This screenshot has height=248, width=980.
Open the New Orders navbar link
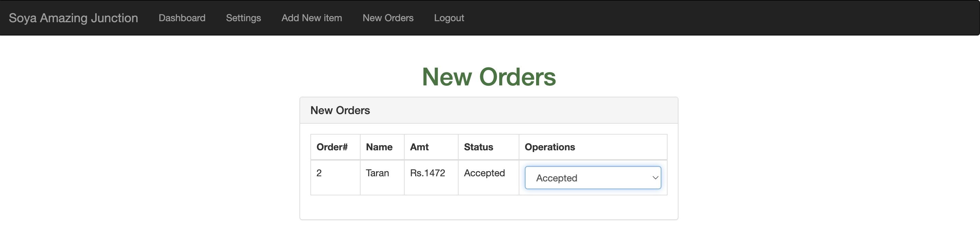pos(388,18)
